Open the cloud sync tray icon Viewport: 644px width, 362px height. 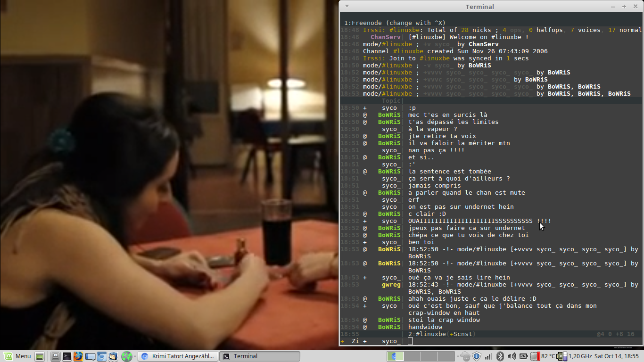[x=465, y=356]
